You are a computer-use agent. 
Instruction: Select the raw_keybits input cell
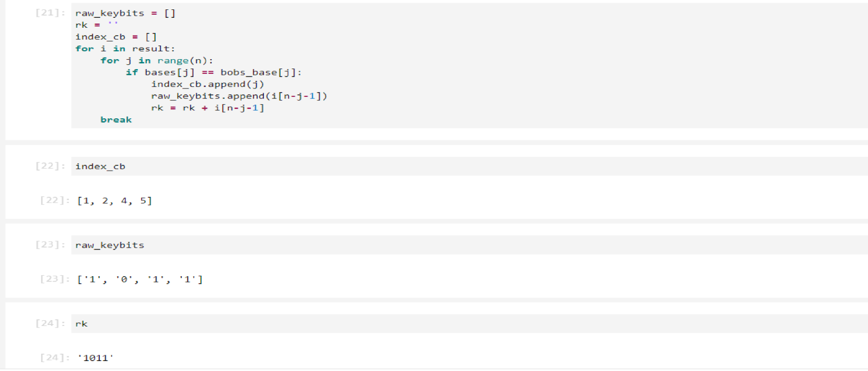pyautogui.click(x=109, y=245)
